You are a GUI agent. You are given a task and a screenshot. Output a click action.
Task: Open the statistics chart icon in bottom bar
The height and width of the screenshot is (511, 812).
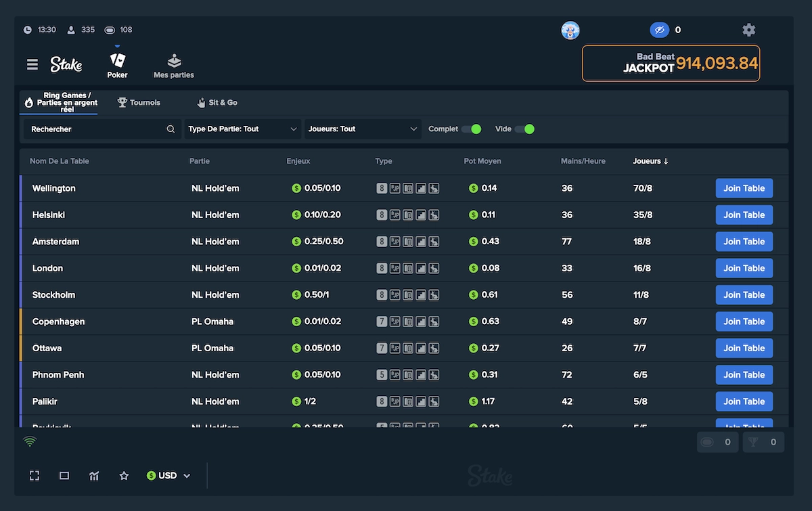(94, 476)
